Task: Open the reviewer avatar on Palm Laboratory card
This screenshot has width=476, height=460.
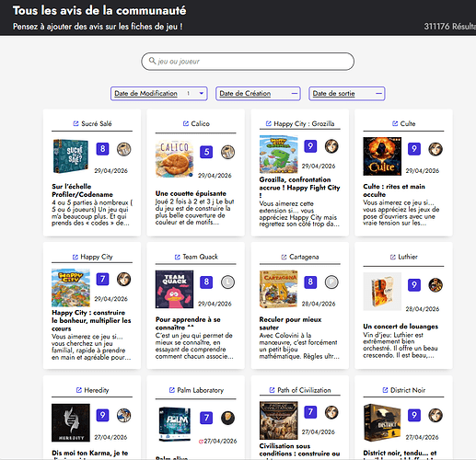Action: click(227, 418)
